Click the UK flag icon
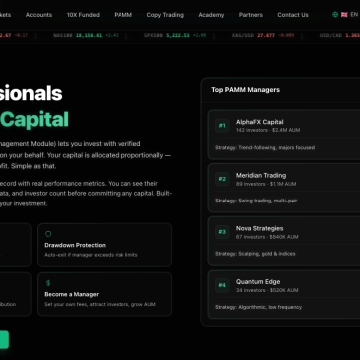Image resolution: width=360 pixels, height=360 pixels. 344,15
